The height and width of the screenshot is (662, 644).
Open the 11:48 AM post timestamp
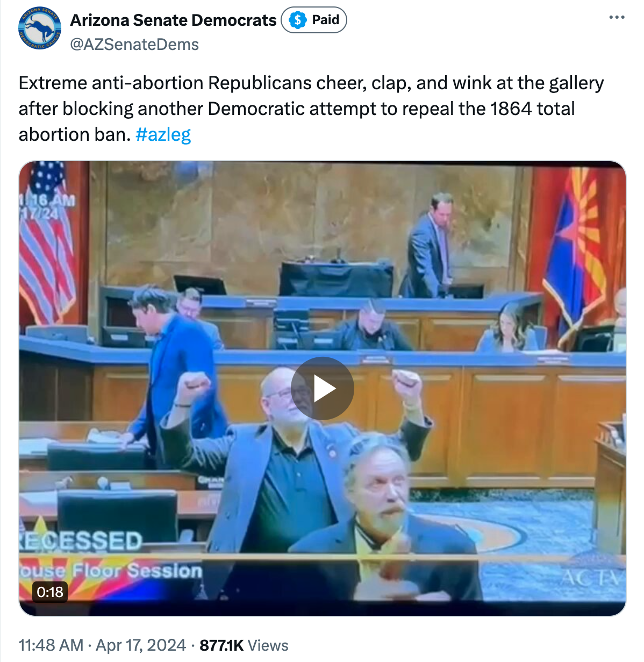(x=51, y=645)
